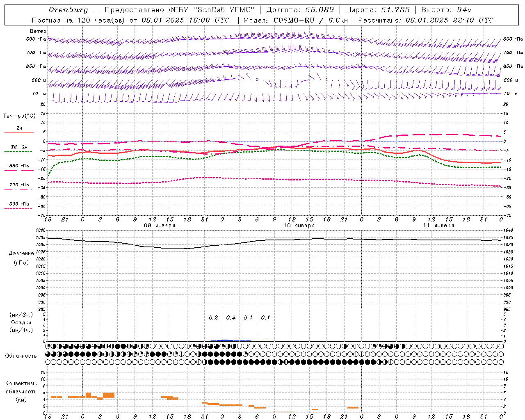The height and width of the screenshot is (420, 525).
Task: Click the 10 м wind level label on right
Action: pos(510,94)
